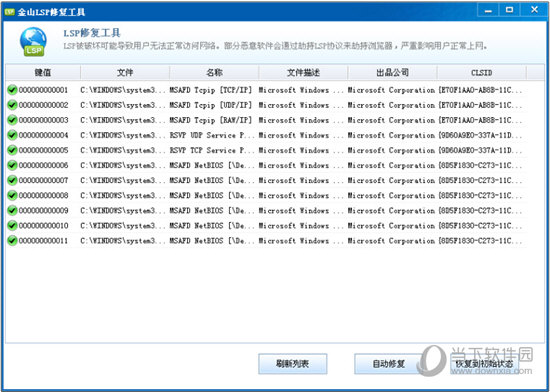Click CLSID cell in row 000000000011
This screenshot has width=550, height=392.
[480, 241]
